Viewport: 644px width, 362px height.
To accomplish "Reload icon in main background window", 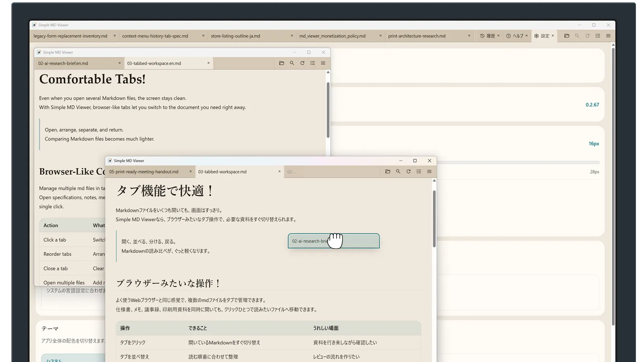I will point(588,36).
